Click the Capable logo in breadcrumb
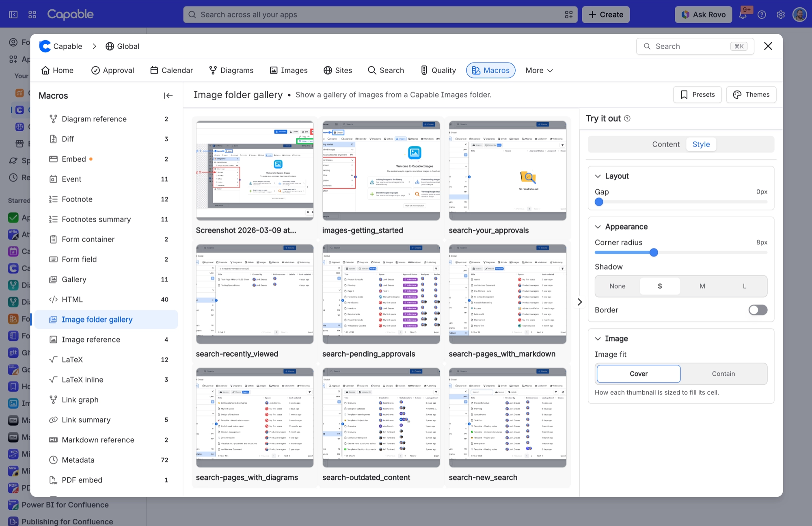Screen dimensions: 812x526 coord(45,46)
